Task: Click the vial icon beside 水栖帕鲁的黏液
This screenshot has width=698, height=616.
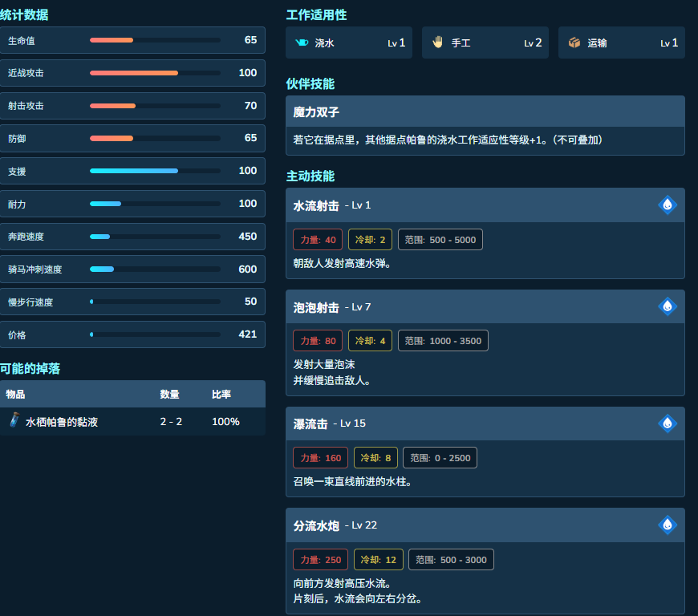Action: pos(14,419)
